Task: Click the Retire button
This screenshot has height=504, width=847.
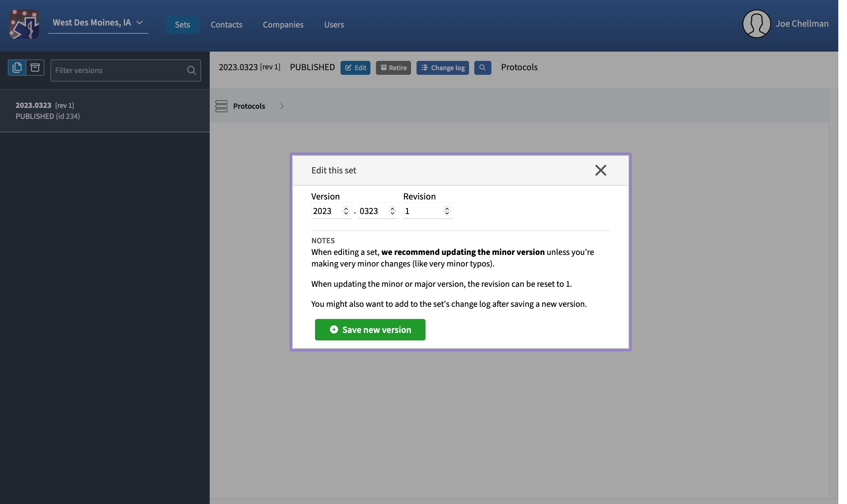Action: tap(393, 68)
